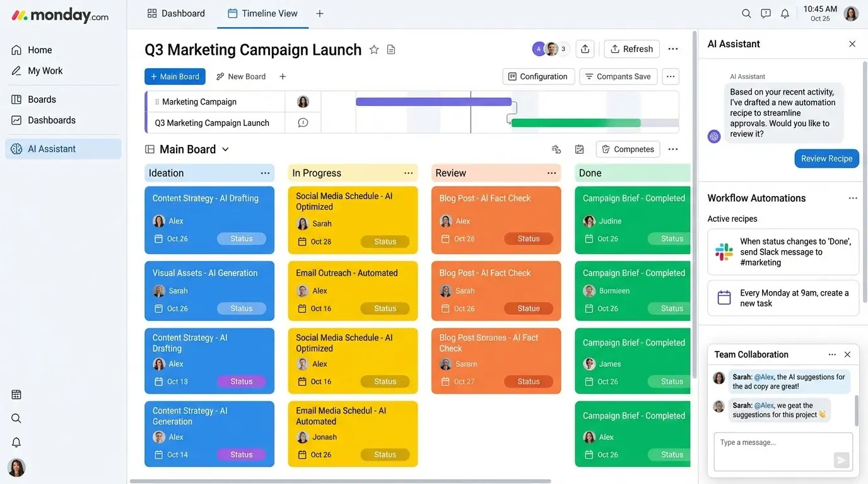Click the Type a message field

[773, 442]
